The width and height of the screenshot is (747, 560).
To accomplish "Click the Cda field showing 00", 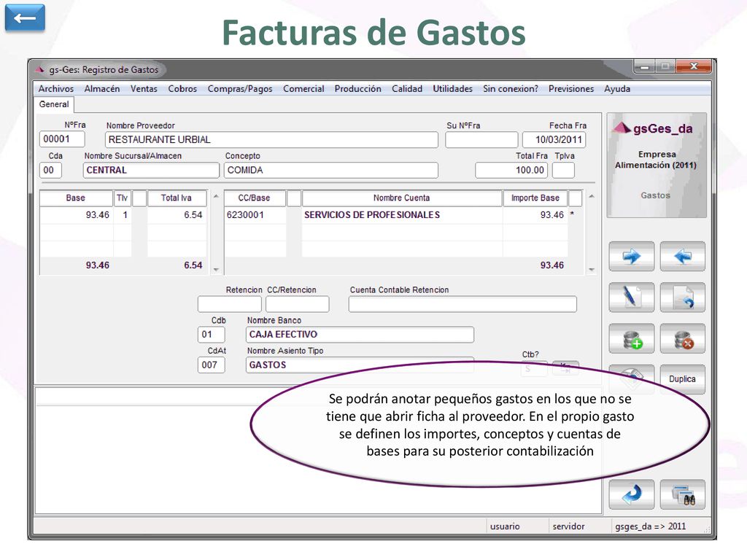I will (x=50, y=170).
